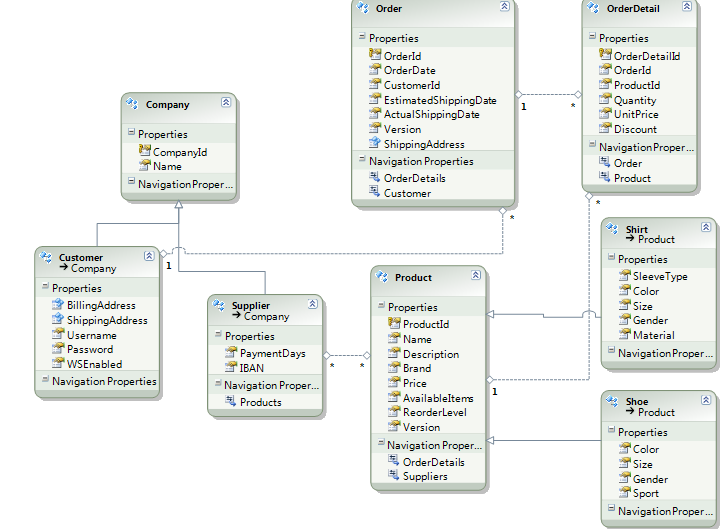Screen dimensions: 723x529
Task: Click the key icon beside CompanyId
Action: (145, 152)
